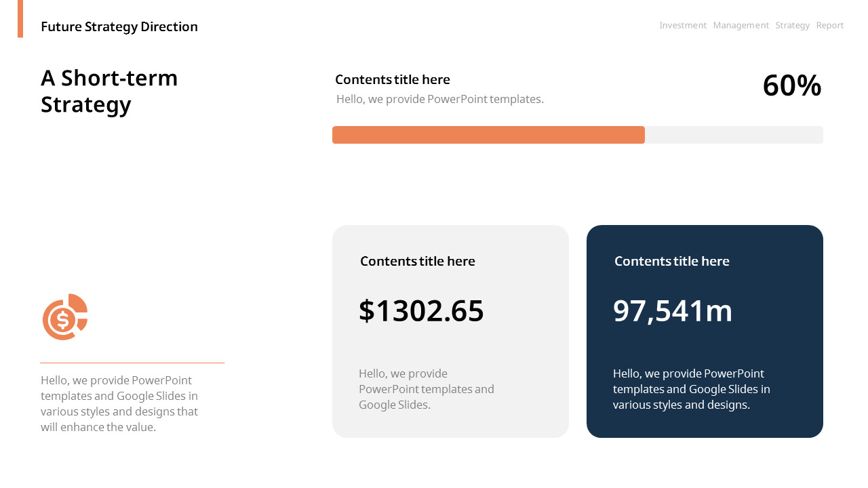Select the 60% percentage figure
The height and width of the screenshot is (488, 868).
point(791,86)
